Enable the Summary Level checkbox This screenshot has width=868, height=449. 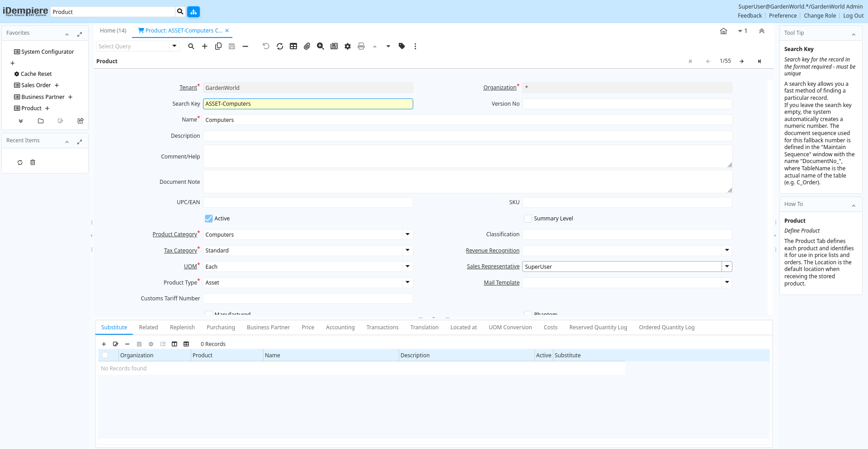pyautogui.click(x=528, y=219)
